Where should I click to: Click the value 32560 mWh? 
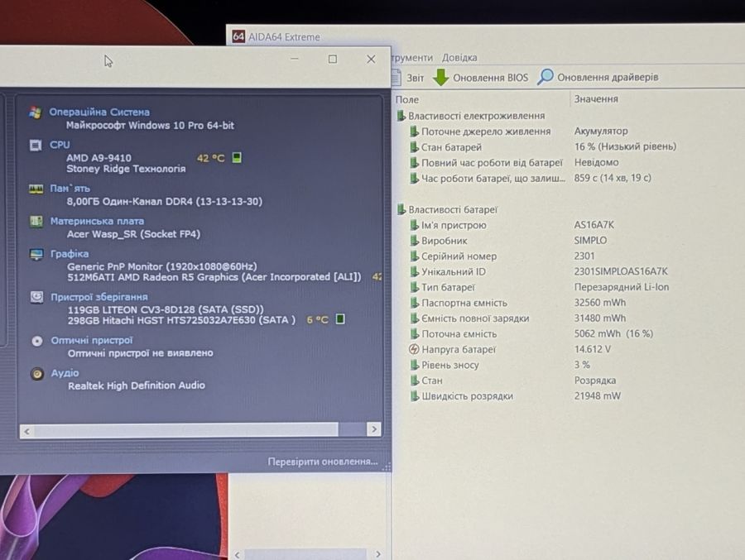click(599, 303)
